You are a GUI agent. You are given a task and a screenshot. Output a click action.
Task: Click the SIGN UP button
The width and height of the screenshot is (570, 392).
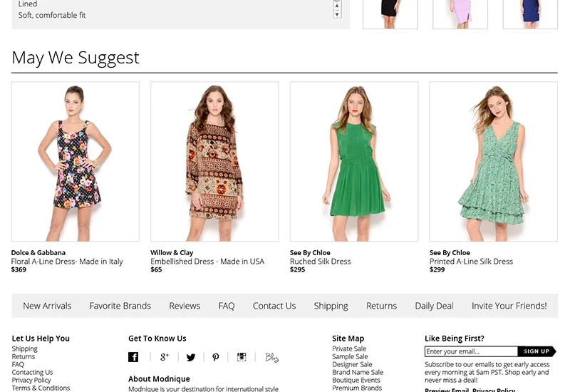537,351
